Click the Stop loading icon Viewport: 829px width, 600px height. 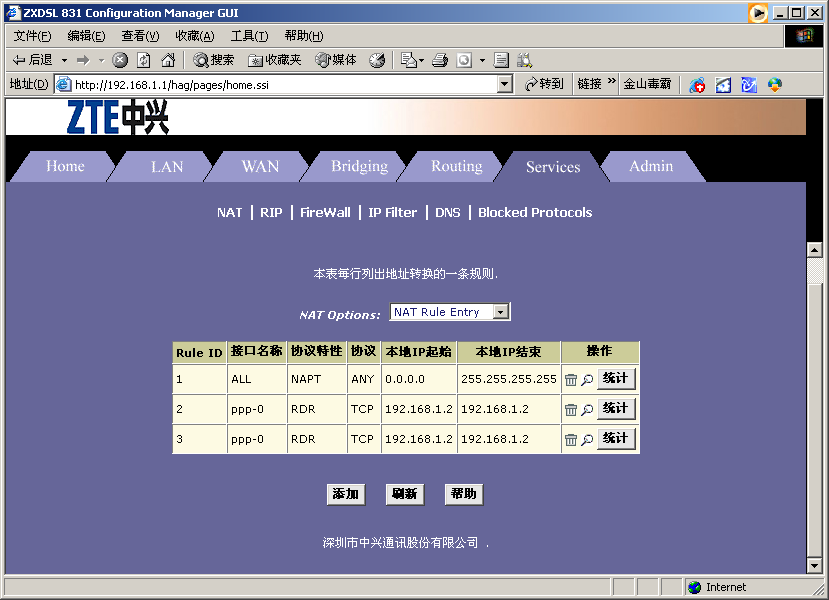120,60
